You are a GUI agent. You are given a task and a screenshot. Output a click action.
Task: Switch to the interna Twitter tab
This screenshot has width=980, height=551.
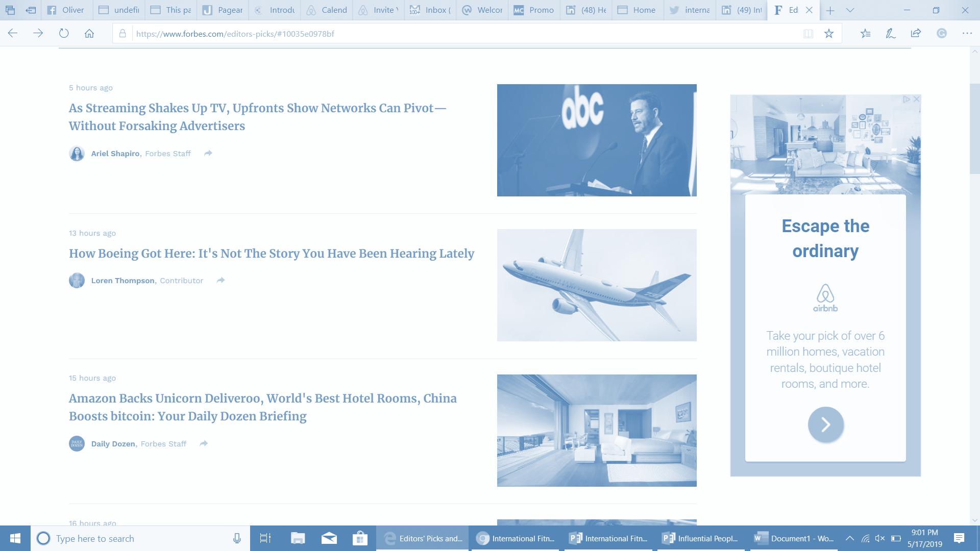click(690, 10)
